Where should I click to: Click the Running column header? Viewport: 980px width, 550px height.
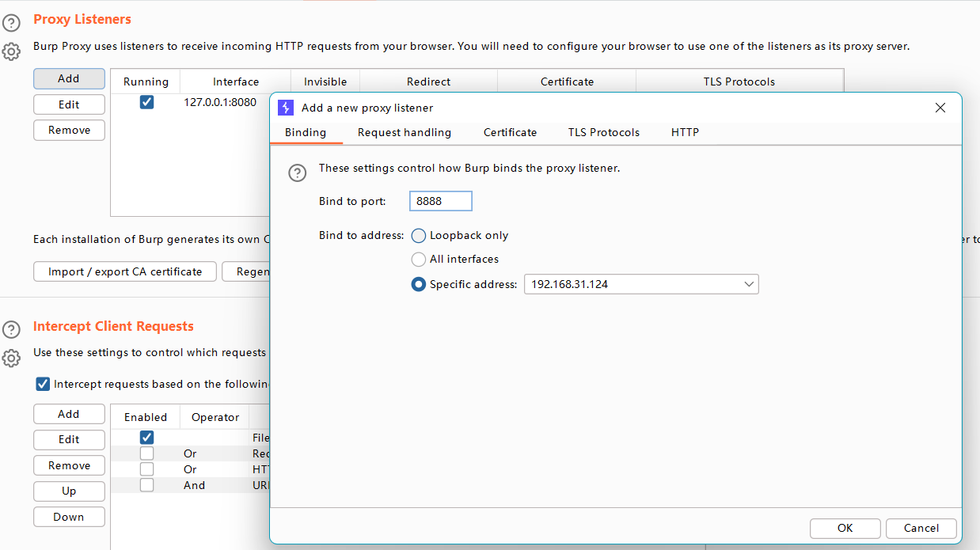tap(146, 82)
